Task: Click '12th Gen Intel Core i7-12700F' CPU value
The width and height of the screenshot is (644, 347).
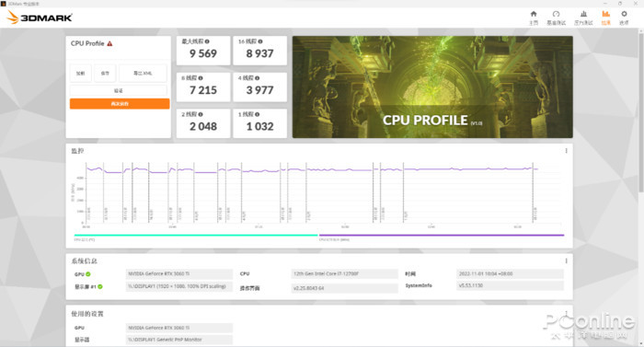Action: [x=345, y=273]
